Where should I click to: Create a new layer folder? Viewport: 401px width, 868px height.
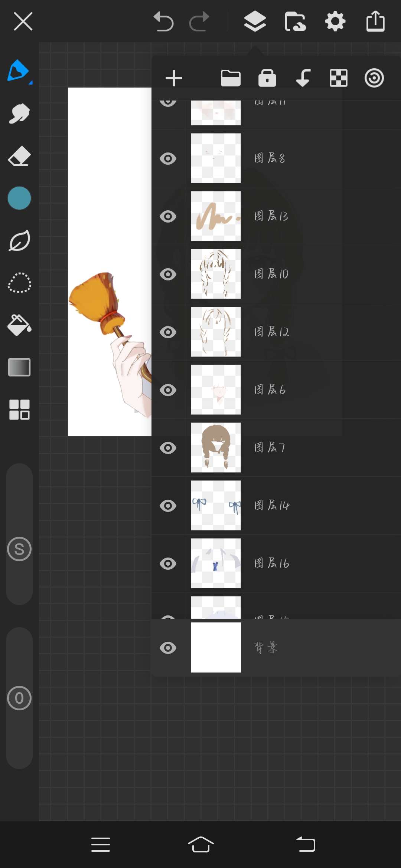pyautogui.click(x=231, y=78)
